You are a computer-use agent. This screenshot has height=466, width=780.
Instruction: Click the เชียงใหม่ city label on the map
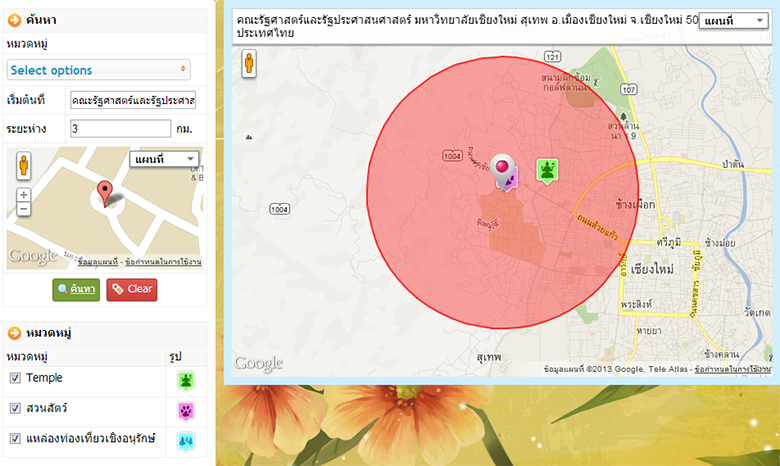(652, 270)
